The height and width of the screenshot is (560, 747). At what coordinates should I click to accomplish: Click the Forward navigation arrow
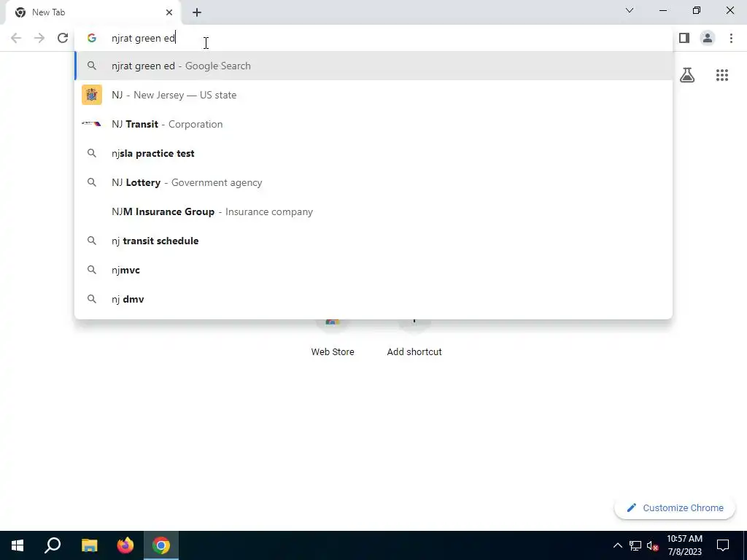[x=39, y=38]
